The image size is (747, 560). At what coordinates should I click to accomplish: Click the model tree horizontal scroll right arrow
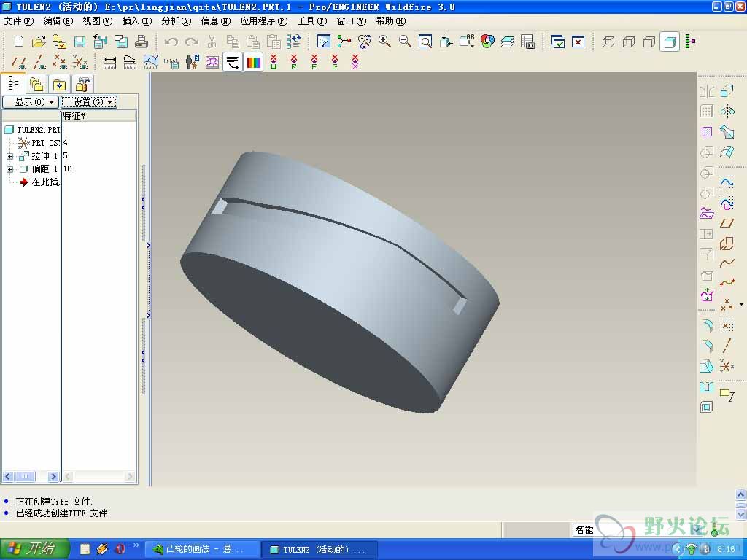coord(53,476)
